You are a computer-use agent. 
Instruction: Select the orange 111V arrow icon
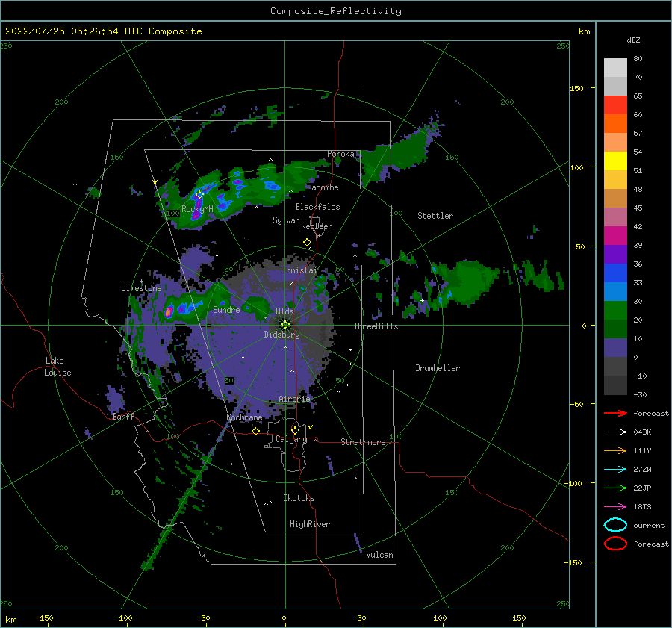(x=615, y=450)
